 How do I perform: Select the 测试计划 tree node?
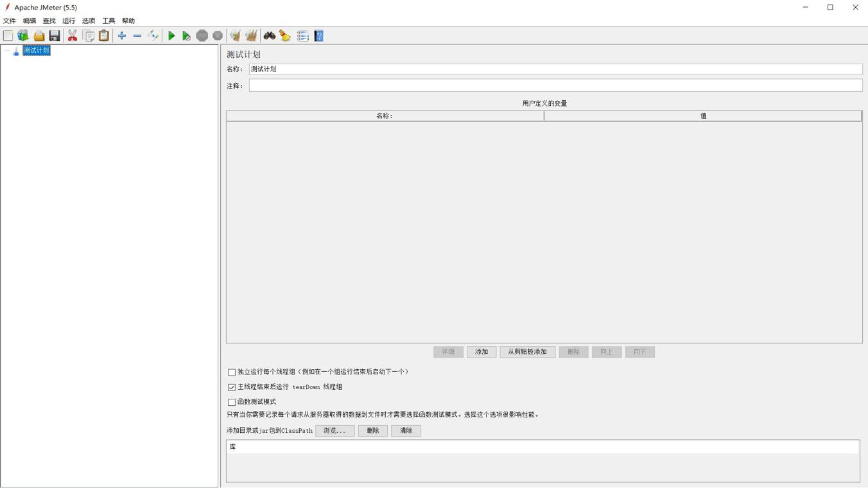click(x=37, y=51)
